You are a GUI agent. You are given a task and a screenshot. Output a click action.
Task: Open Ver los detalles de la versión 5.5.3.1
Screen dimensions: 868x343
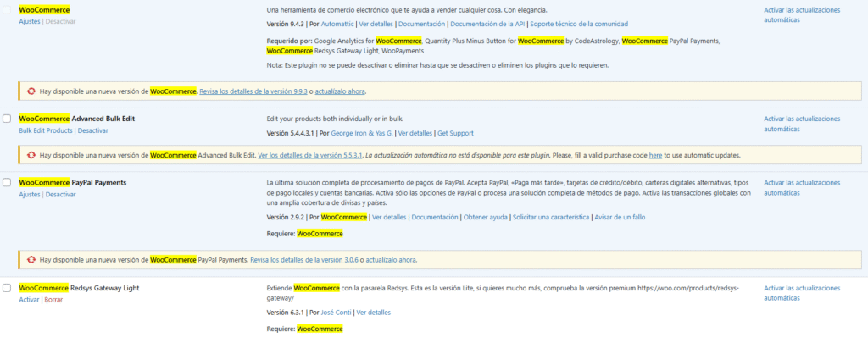(x=310, y=156)
